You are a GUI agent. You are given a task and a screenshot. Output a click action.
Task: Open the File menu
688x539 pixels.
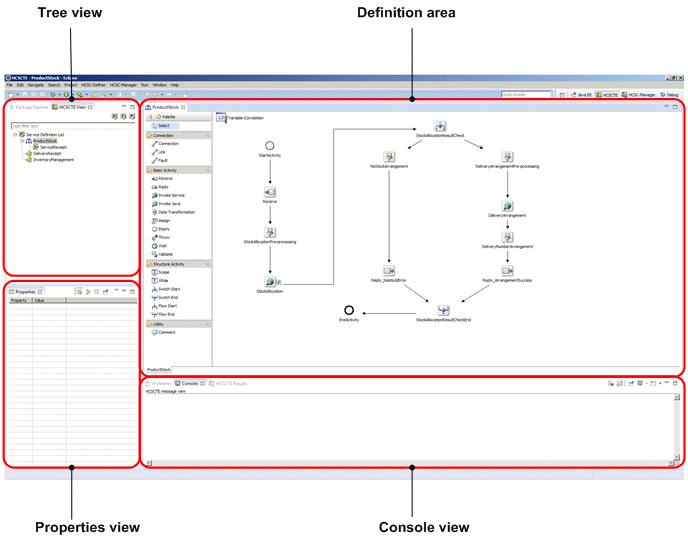(9, 85)
